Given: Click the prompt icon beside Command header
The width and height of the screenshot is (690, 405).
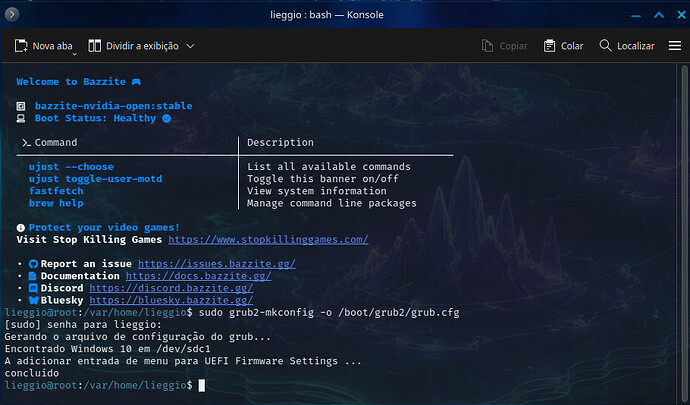Looking at the screenshot, I should pos(26,143).
